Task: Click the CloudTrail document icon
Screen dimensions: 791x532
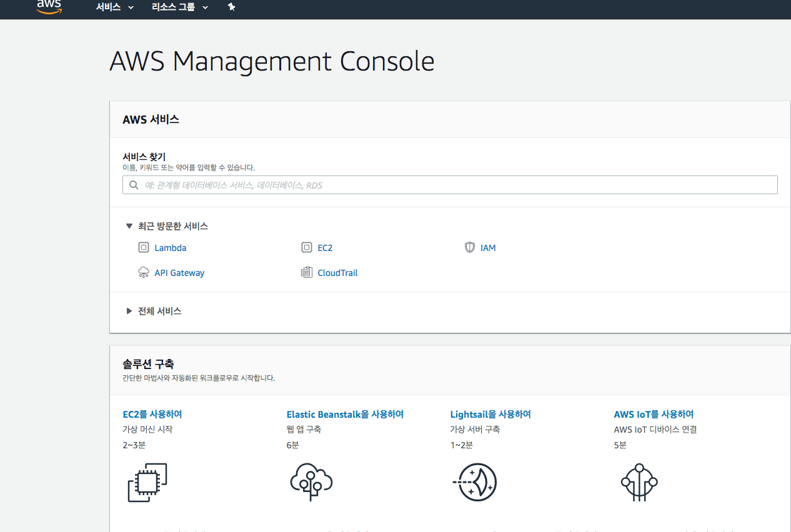Action: pos(307,272)
